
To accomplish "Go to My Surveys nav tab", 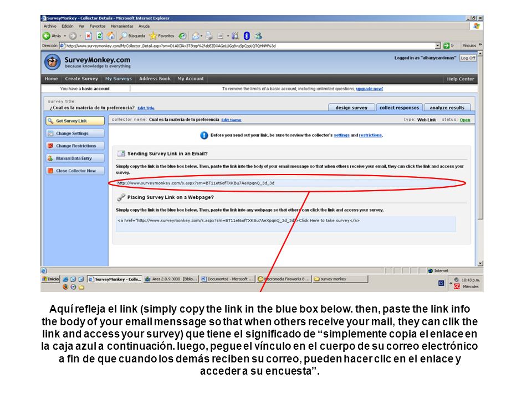I will [x=119, y=79].
